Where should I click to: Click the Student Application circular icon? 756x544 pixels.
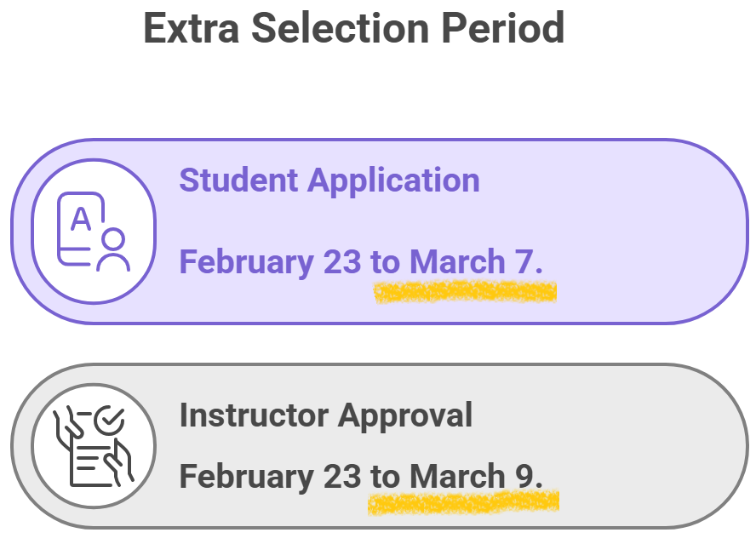(x=94, y=231)
